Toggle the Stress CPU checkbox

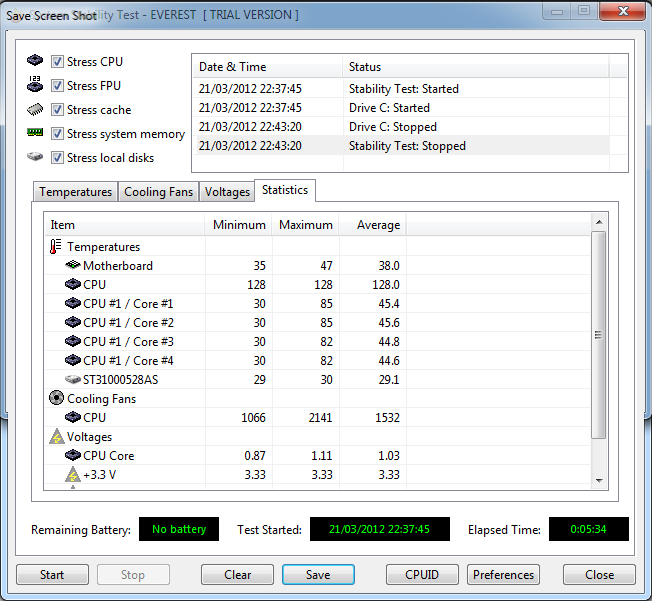coord(57,62)
